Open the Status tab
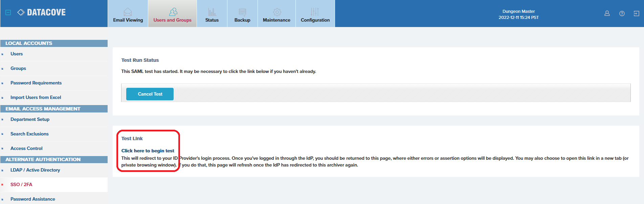644x204 pixels. pos(212,14)
